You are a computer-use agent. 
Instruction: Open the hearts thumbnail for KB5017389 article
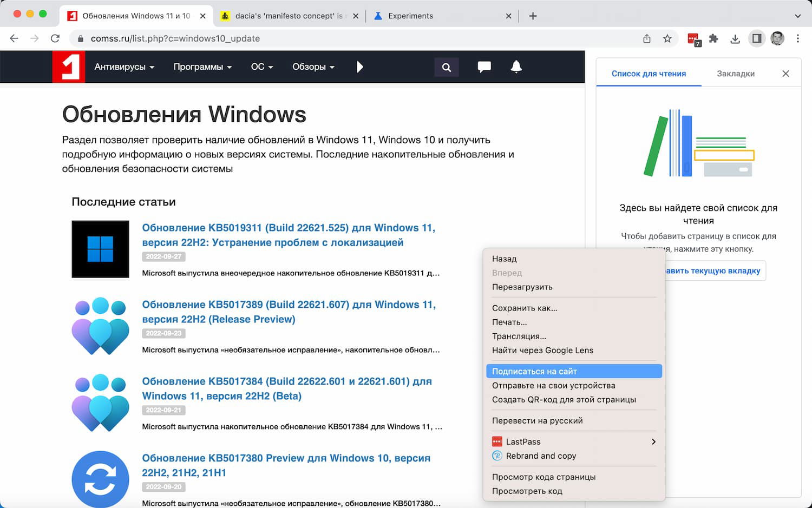point(100,326)
